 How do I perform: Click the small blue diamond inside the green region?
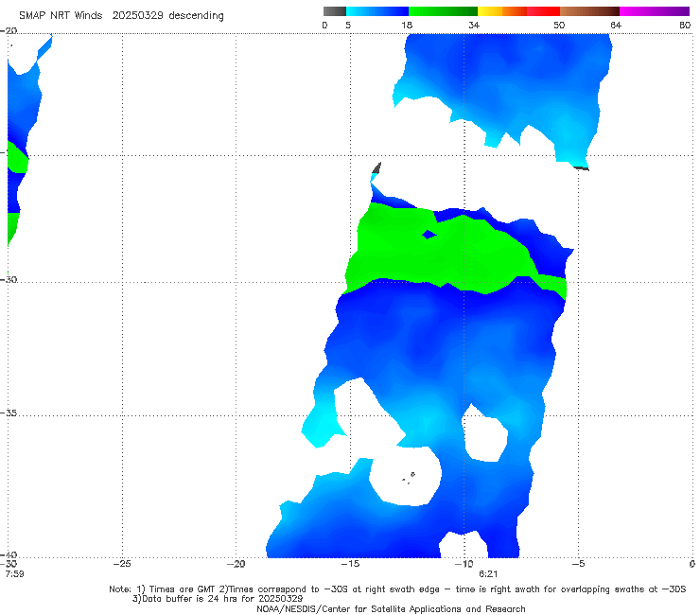tap(429, 235)
